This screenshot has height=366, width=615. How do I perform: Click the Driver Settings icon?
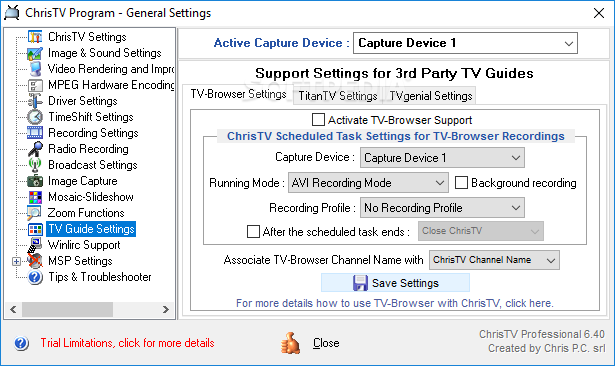35,101
